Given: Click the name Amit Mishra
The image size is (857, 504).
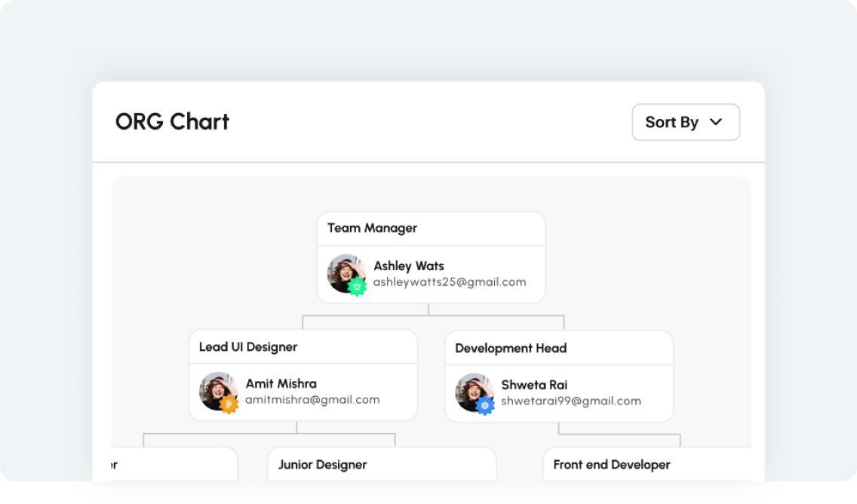Looking at the screenshot, I should pyautogui.click(x=281, y=384).
